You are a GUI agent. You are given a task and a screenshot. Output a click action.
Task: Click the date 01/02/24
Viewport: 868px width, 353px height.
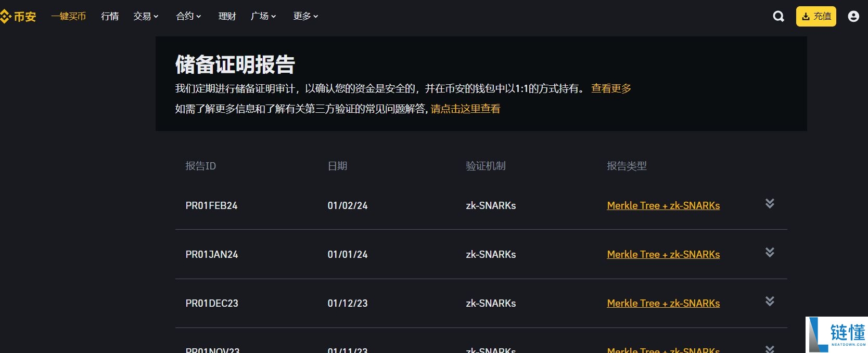coord(348,205)
